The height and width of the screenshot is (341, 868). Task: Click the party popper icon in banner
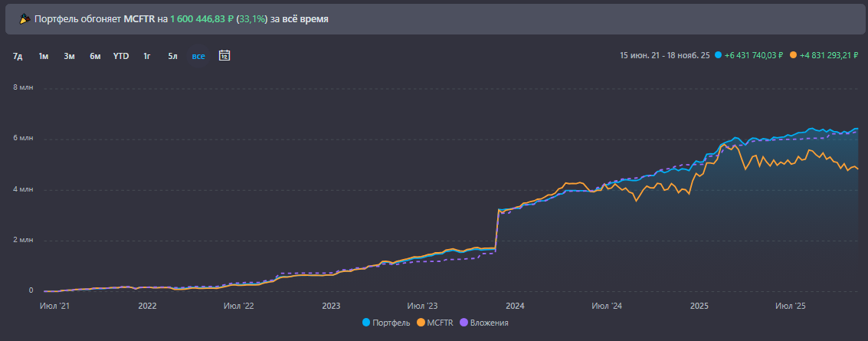[25, 18]
